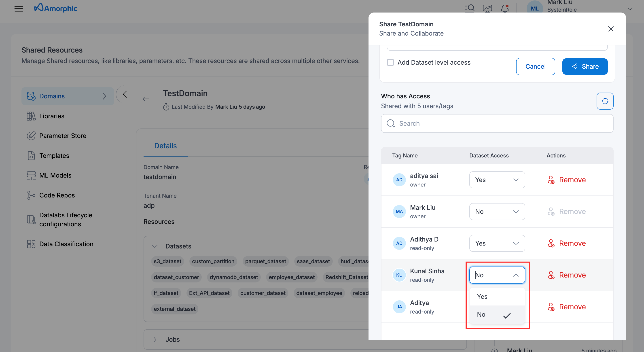The width and height of the screenshot is (644, 352).
Task: Open Parameter Store in the sidebar
Action: (x=63, y=136)
